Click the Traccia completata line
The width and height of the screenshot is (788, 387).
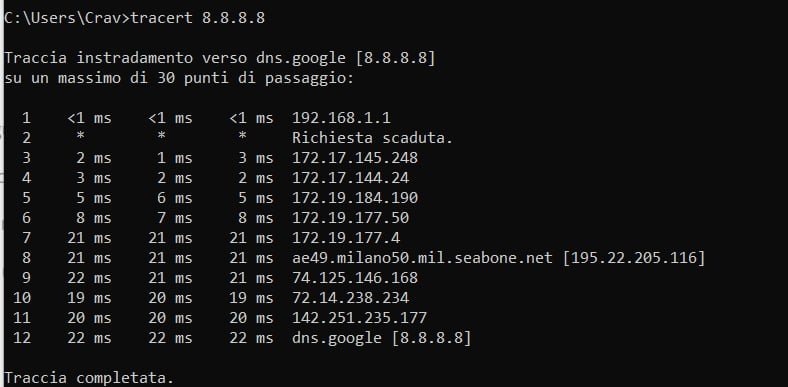(89, 378)
